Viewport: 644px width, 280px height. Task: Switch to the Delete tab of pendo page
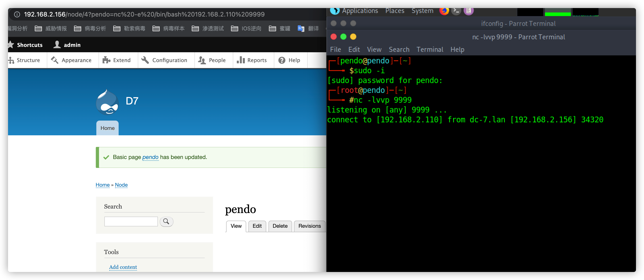point(280,226)
